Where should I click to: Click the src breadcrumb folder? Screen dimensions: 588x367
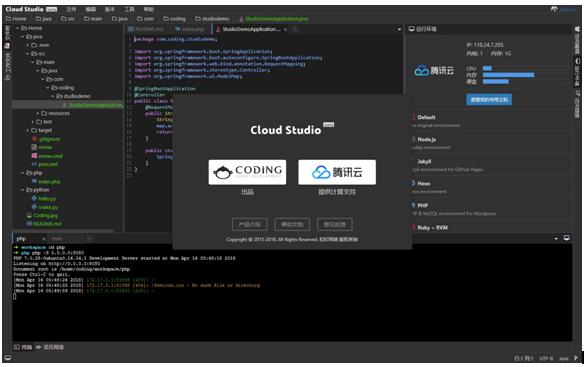68,18
